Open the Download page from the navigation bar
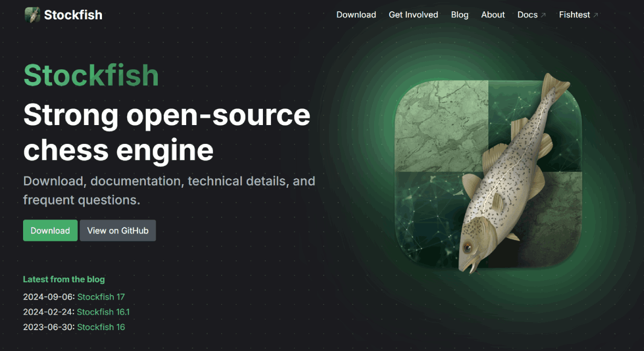 pos(356,15)
